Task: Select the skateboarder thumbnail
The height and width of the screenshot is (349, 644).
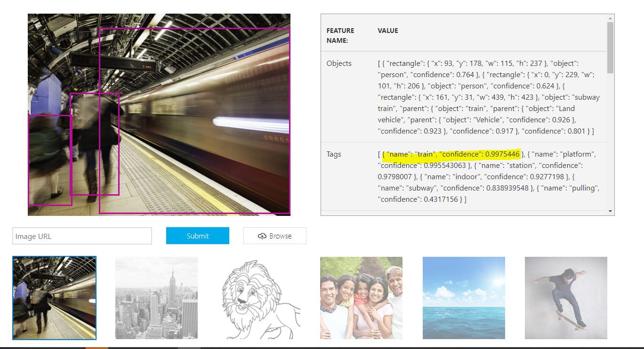Action: pos(566,298)
